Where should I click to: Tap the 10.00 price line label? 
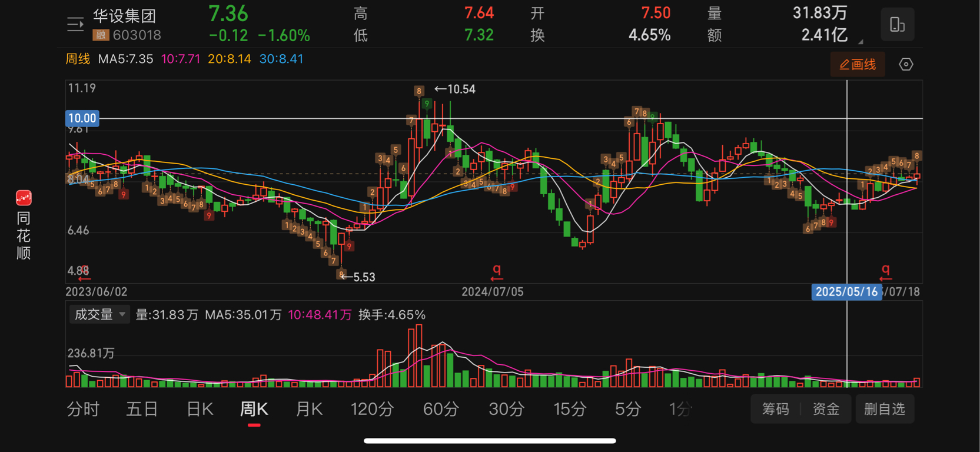82,118
